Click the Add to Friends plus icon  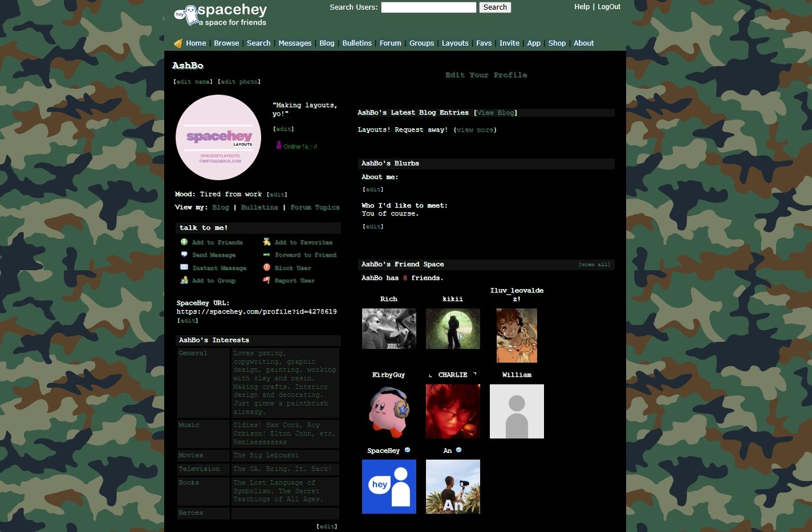coord(184,242)
